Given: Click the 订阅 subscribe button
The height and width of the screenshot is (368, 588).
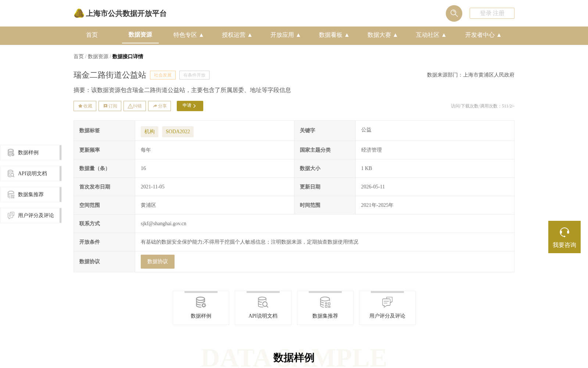Looking at the screenshot, I should click(110, 106).
